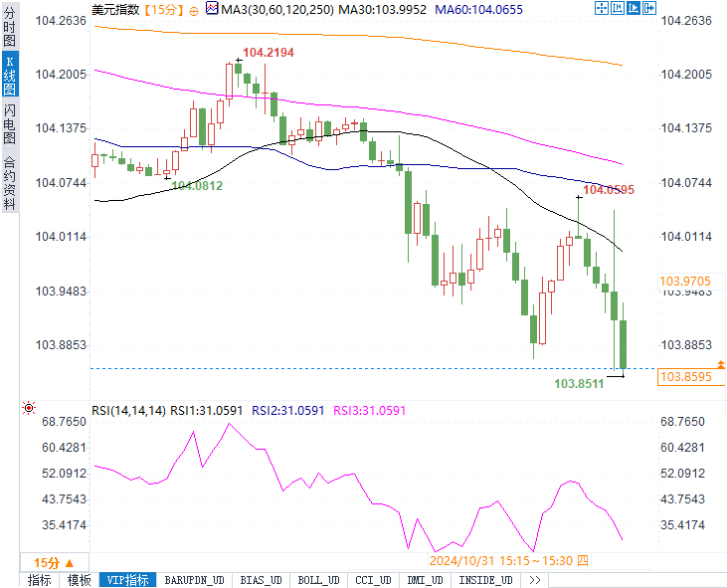This screenshot has width=727, height=588.
Task: Click the first icon in the top-right chart toolbar
Action: (602, 8)
